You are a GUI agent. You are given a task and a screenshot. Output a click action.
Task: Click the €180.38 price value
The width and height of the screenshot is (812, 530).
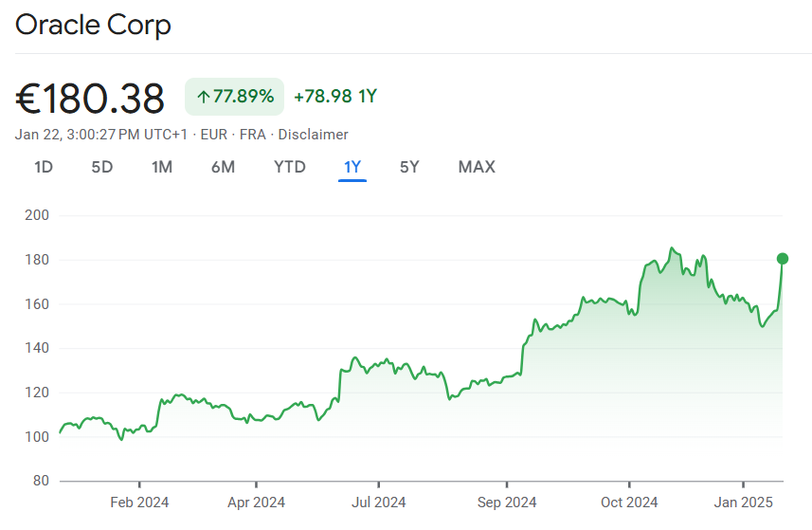pyautogui.click(x=90, y=99)
